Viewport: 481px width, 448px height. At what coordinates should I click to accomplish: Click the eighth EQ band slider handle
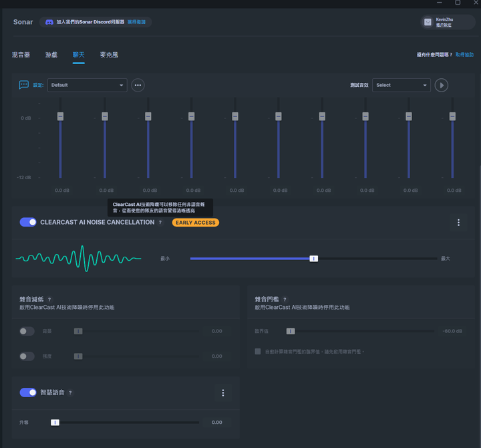click(365, 116)
